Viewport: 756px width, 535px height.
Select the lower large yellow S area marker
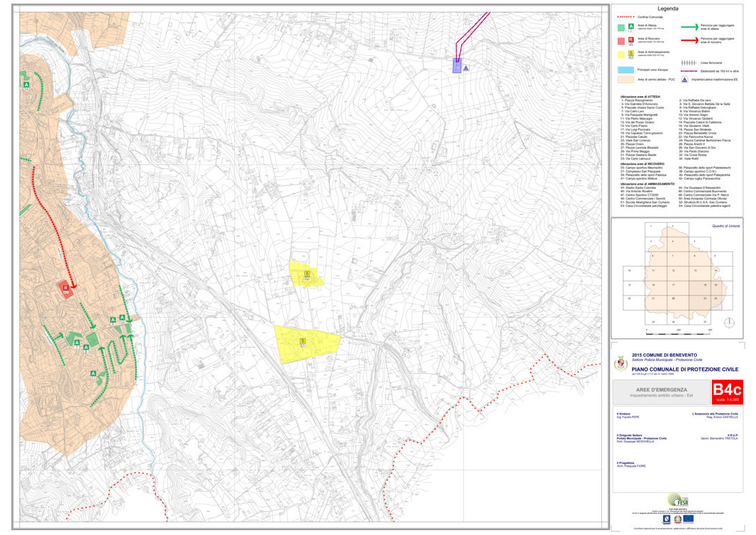302,341
